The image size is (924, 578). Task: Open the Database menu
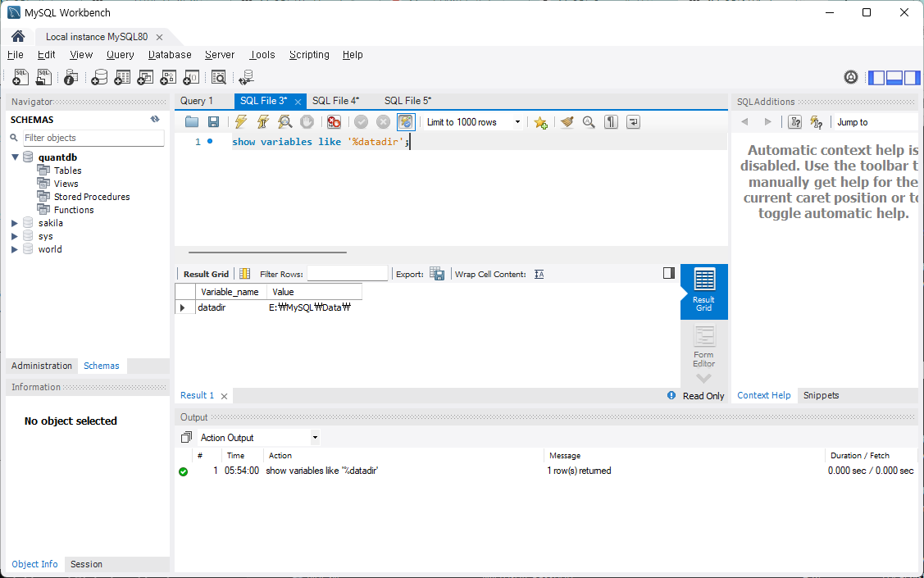coord(170,55)
